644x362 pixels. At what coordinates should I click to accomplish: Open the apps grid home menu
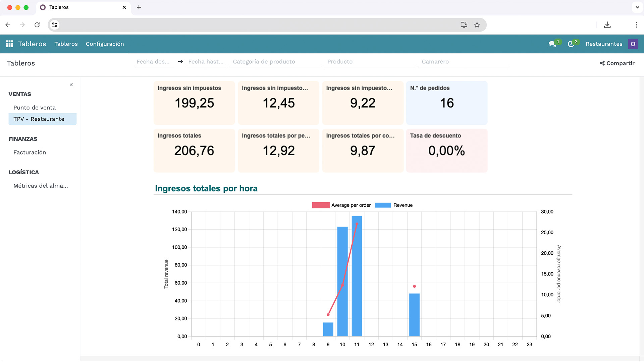click(9, 44)
